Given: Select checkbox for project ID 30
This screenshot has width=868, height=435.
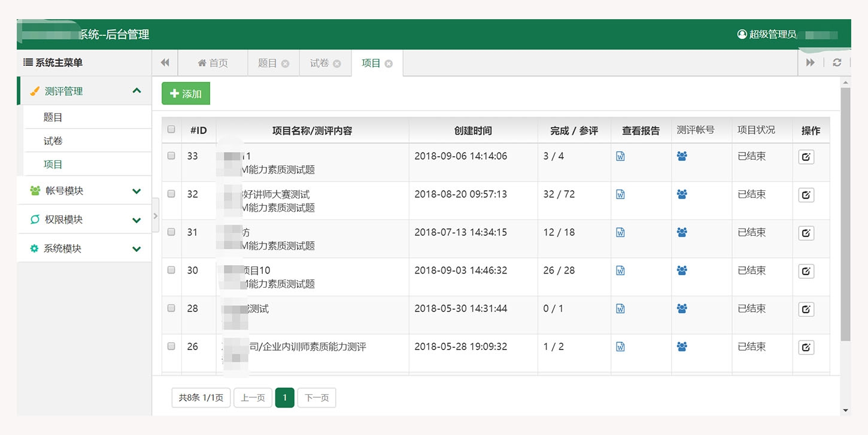Looking at the screenshot, I should click(x=171, y=270).
